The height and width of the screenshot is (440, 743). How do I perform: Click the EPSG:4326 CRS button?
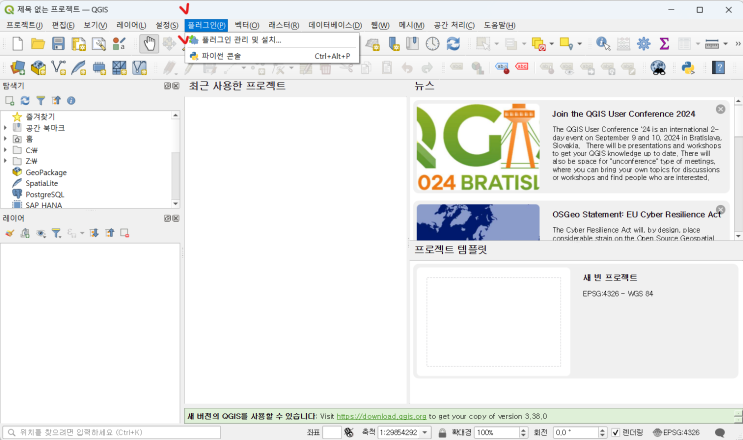click(676, 432)
